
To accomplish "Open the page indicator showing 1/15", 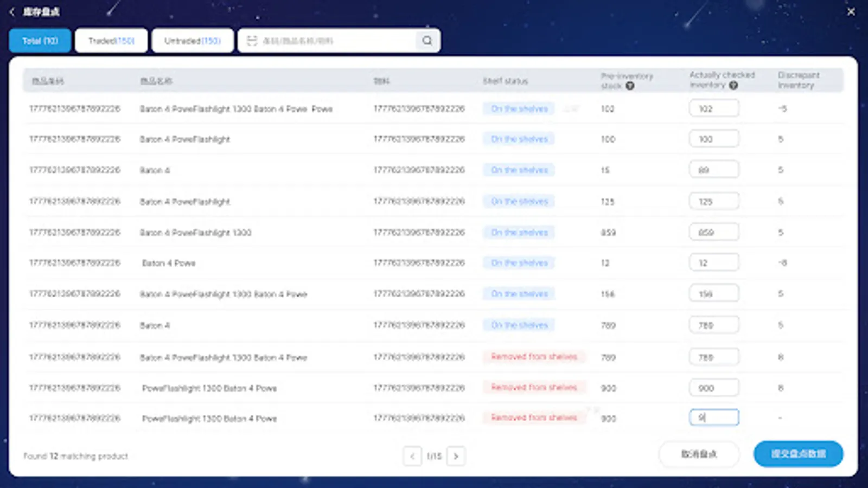I will (433, 456).
